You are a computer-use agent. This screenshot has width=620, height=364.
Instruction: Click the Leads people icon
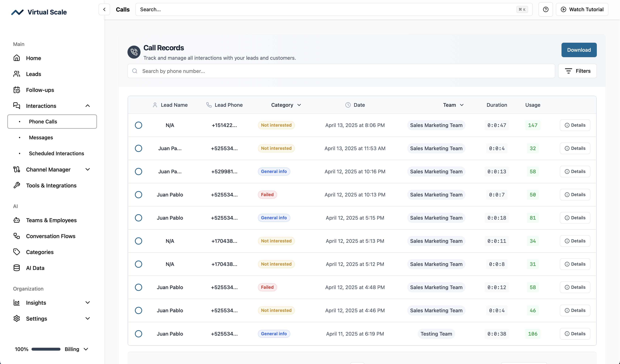[x=16, y=74]
